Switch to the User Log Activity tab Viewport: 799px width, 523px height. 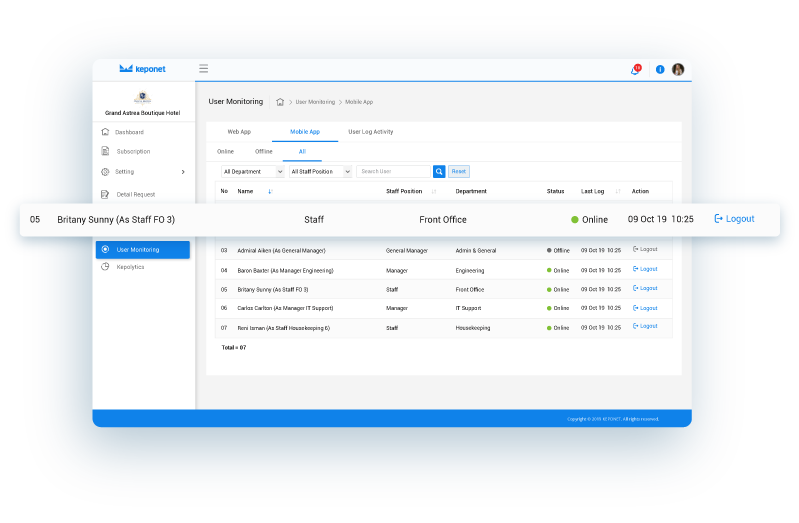370,132
